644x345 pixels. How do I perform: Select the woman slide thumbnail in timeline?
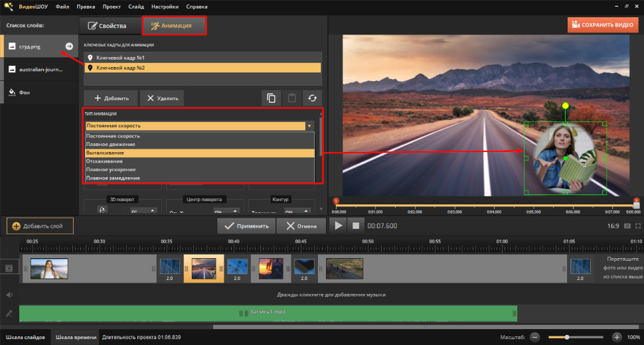(49, 269)
